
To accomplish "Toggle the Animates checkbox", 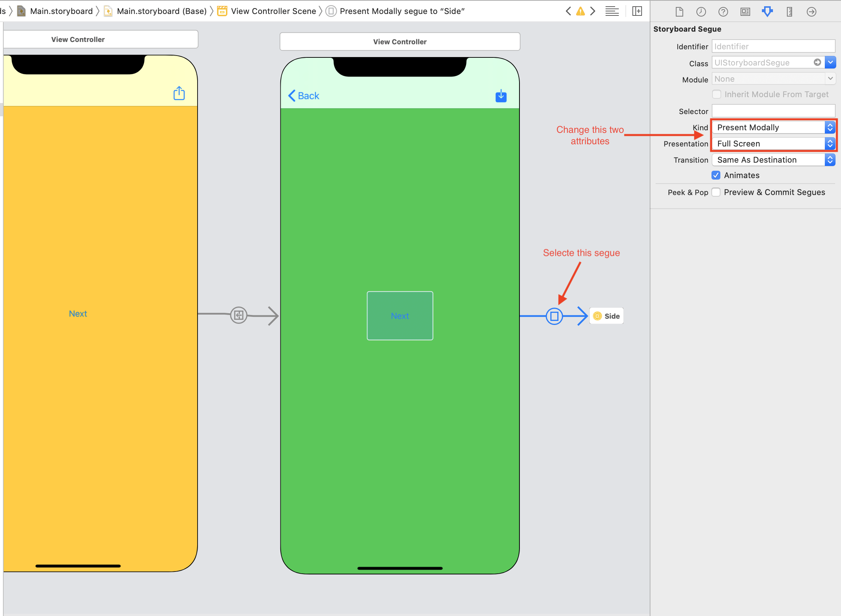I will [x=716, y=175].
